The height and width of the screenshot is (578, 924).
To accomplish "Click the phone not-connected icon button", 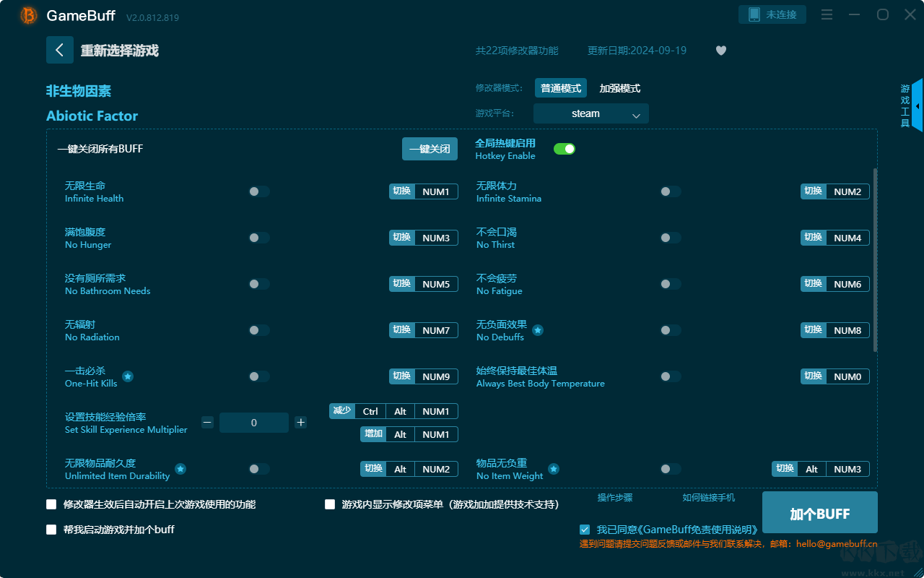I will click(x=754, y=14).
